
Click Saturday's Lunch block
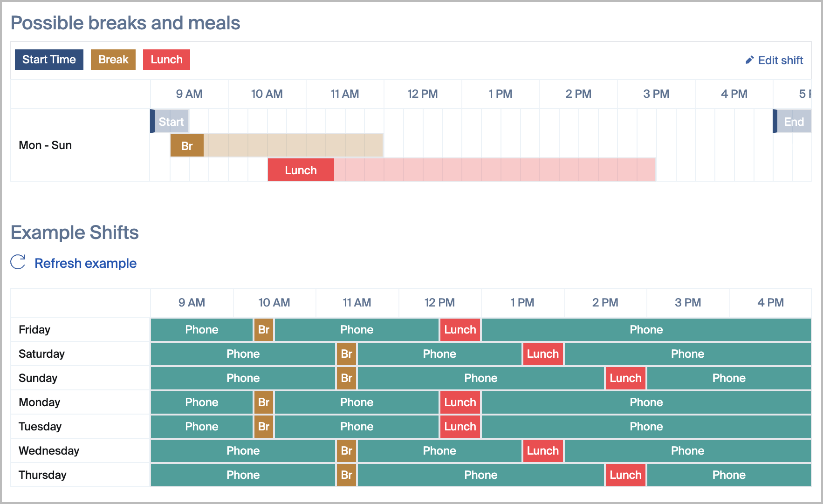tap(542, 354)
